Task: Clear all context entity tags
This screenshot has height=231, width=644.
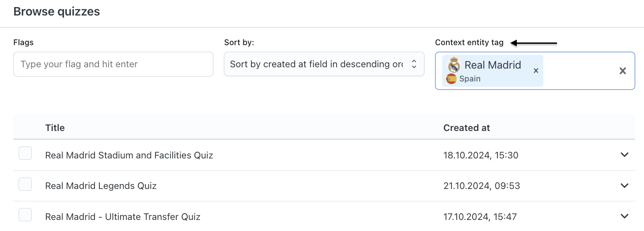Action: click(623, 71)
